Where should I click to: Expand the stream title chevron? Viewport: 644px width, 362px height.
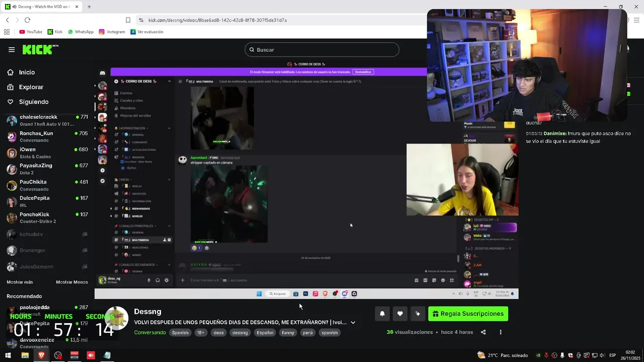pyautogui.click(x=353, y=323)
